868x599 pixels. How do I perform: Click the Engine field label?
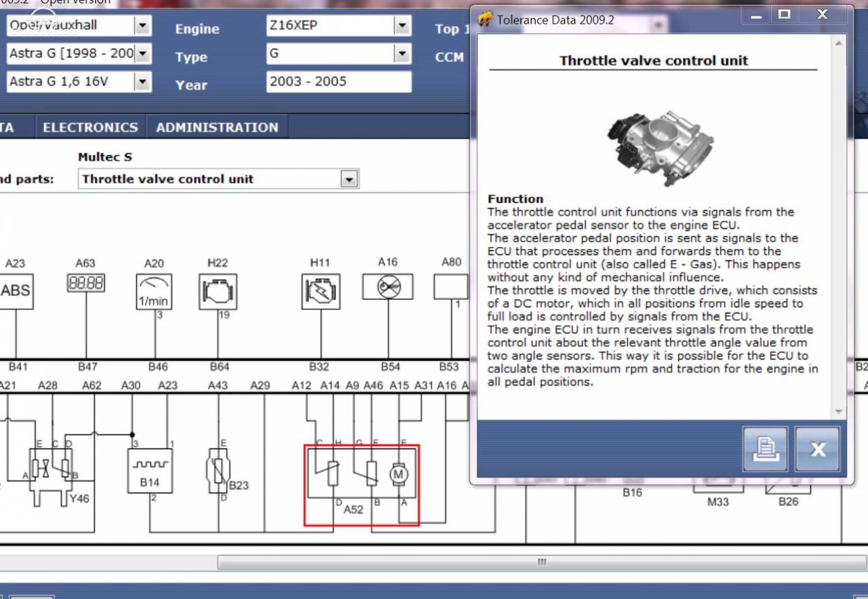pos(197,29)
